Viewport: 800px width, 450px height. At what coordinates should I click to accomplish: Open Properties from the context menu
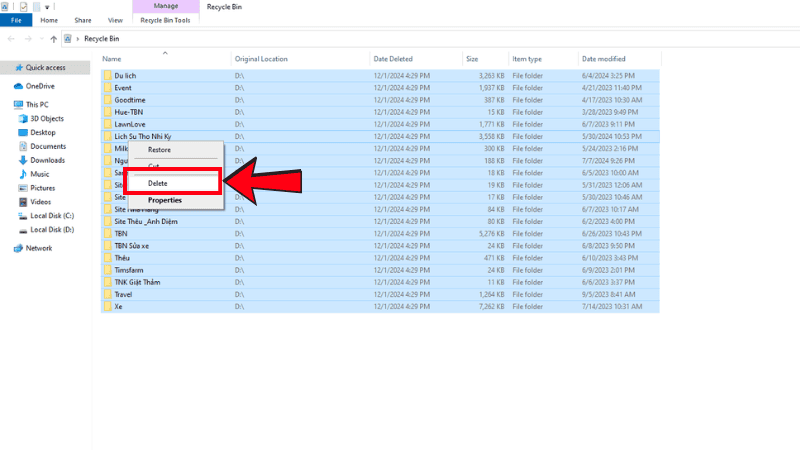(x=164, y=200)
